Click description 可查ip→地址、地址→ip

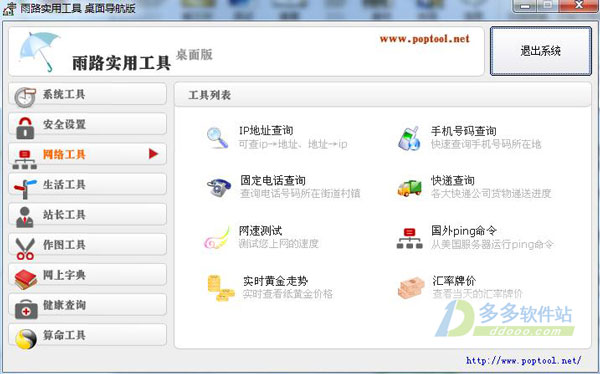point(293,144)
